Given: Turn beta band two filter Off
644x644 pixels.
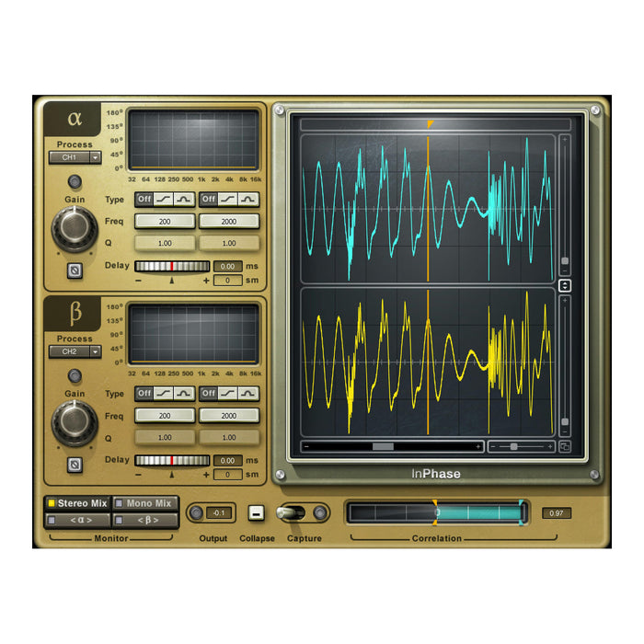Looking at the screenshot, I should [x=209, y=394].
